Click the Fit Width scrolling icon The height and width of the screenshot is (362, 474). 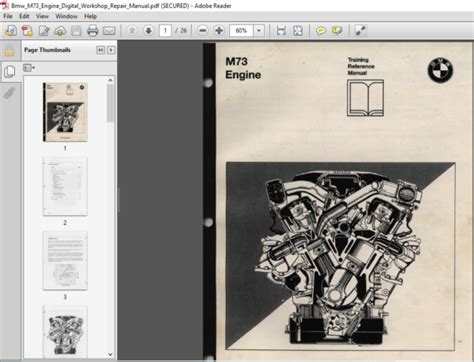[281, 31]
